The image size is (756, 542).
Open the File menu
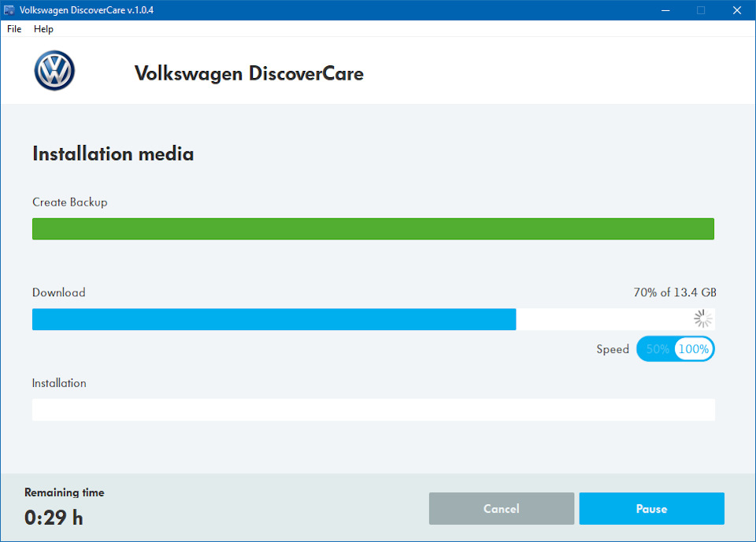click(x=14, y=29)
